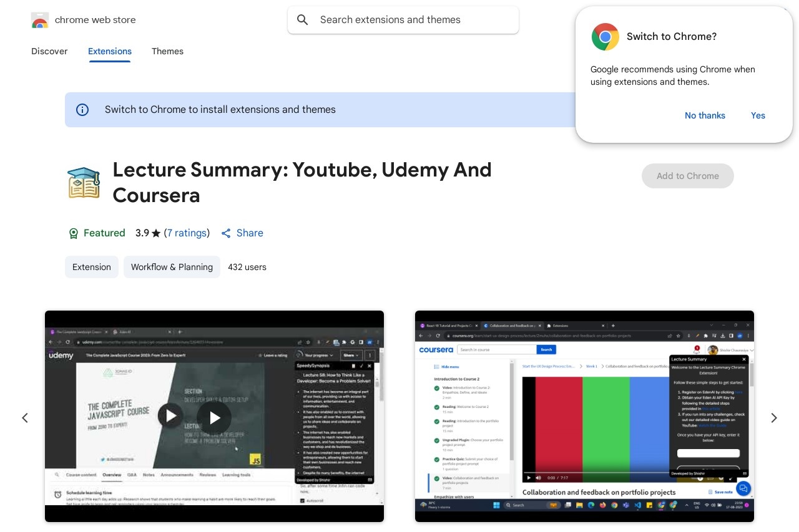Open the Extensions tab
Image resolution: width=799 pixels, height=532 pixels.
point(110,51)
